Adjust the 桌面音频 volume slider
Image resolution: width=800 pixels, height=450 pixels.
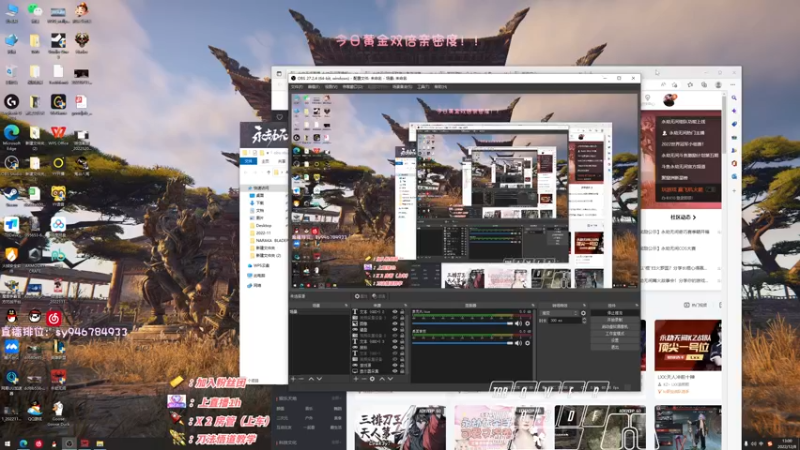tap(463, 343)
